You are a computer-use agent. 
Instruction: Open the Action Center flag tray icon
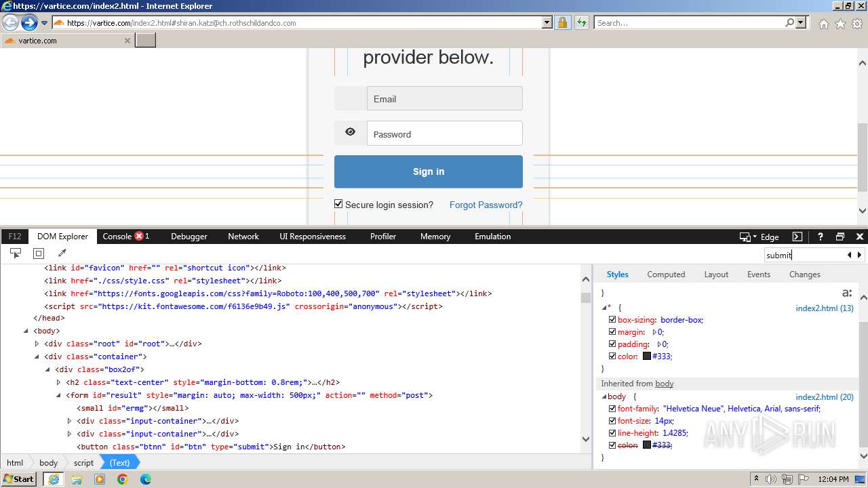coord(802,479)
